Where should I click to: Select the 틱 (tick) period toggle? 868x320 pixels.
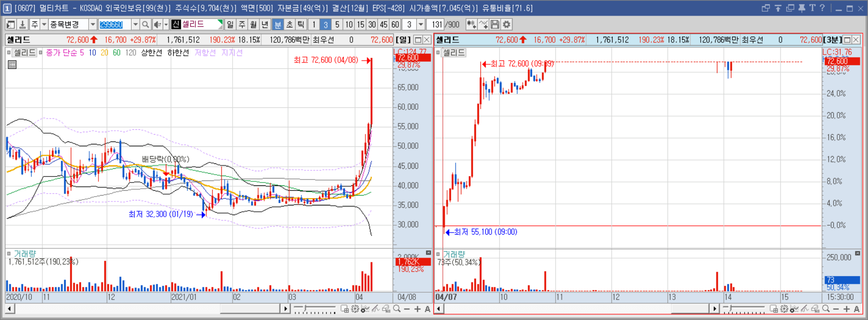pos(301,24)
